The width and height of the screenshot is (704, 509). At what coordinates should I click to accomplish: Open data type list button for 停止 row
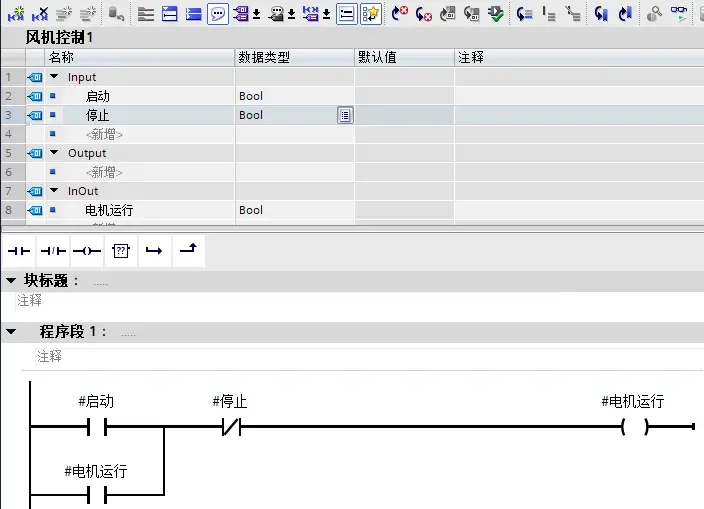pos(345,115)
